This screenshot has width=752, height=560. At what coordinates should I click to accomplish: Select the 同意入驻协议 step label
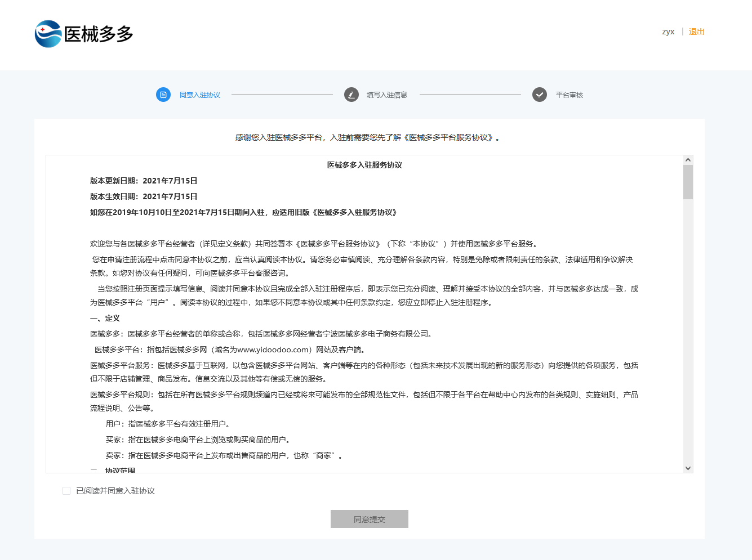(x=200, y=95)
